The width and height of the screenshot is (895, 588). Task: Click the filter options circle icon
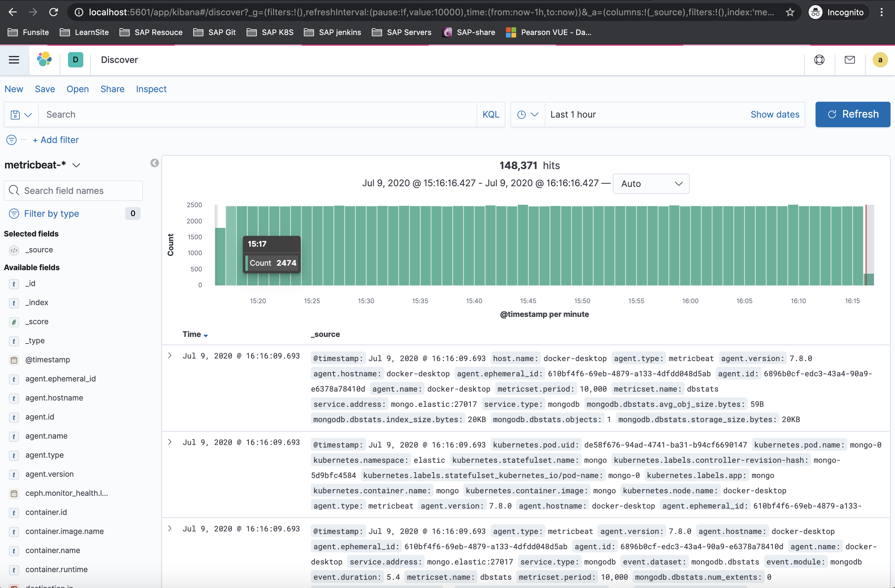pyautogui.click(x=12, y=140)
